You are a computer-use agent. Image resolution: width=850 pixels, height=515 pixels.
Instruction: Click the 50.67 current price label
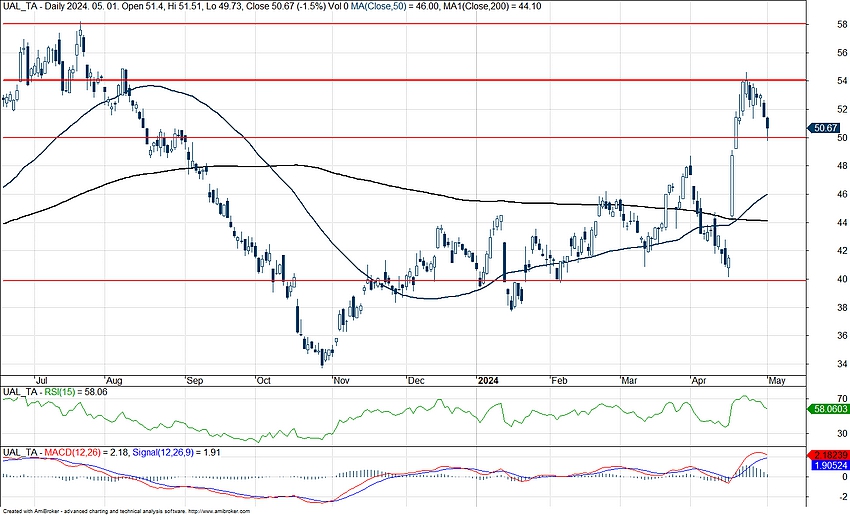[824, 128]
